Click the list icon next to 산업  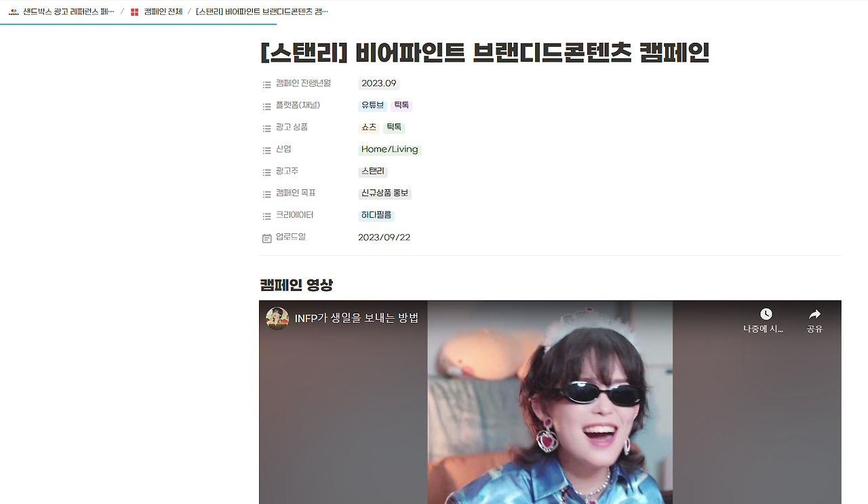[267, 151]
